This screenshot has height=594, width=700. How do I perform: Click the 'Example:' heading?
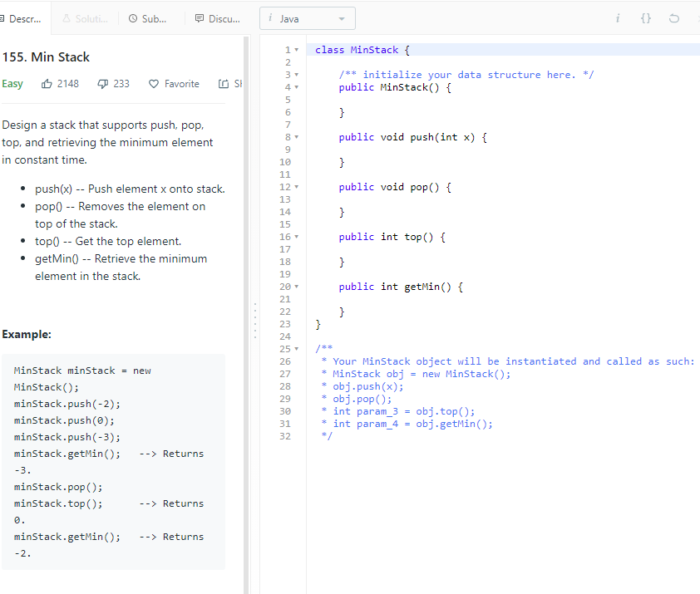click(27, 334)
